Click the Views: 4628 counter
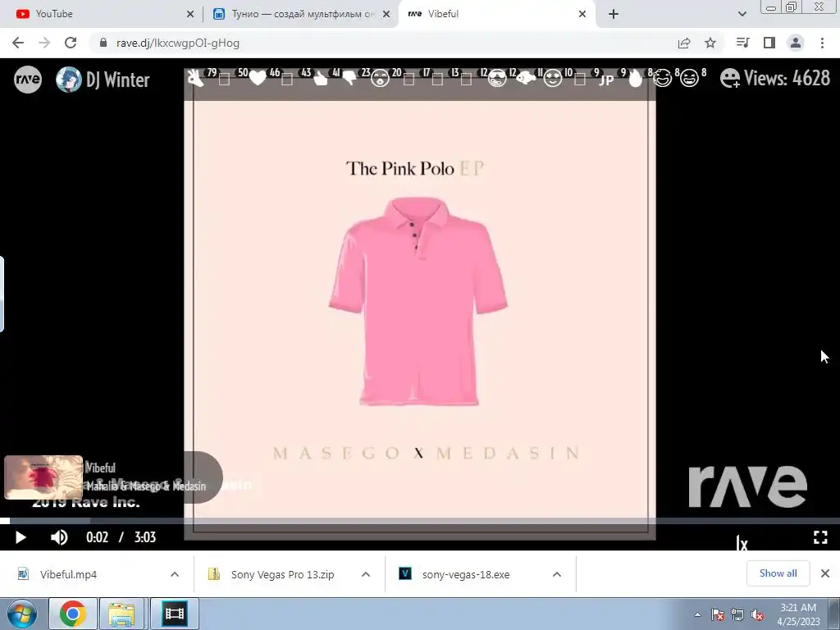This screenshot has width=840, height=630. [x=787, y=78]
